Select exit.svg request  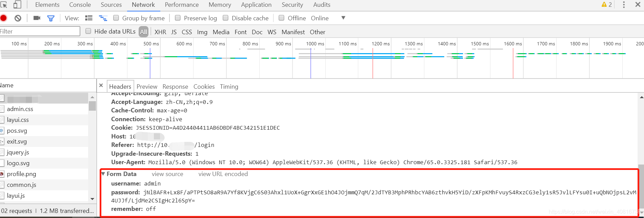coord(44,141)
